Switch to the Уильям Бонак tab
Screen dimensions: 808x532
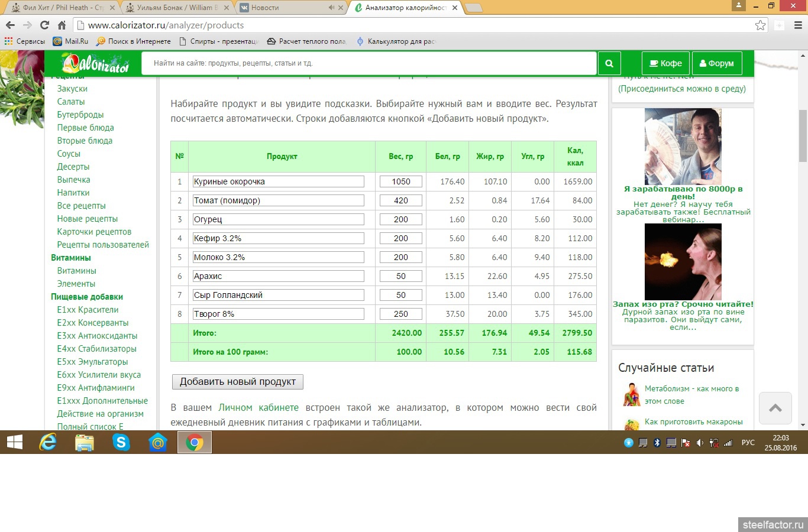pyautogui.click(x=177, y=8)
